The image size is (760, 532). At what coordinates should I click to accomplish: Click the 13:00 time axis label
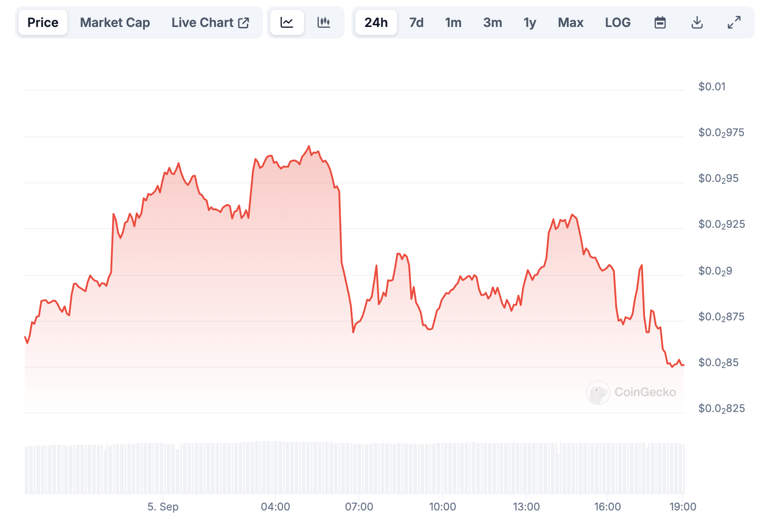click(x=526, y=507)
